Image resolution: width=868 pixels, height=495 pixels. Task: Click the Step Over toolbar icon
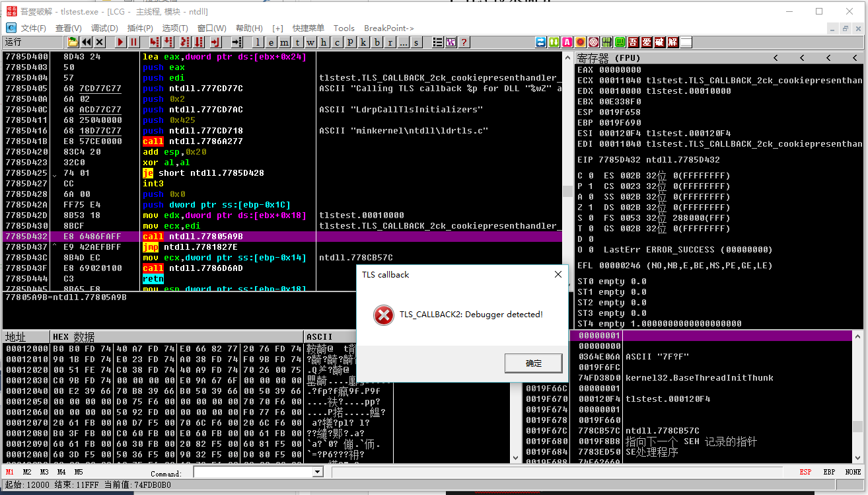(167, 42)
